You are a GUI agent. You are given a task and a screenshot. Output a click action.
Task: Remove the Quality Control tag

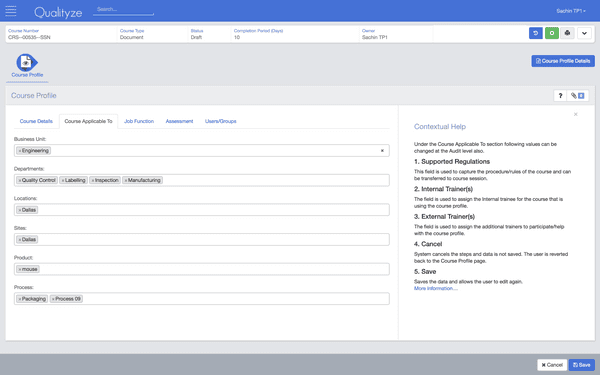coord(20,180)
